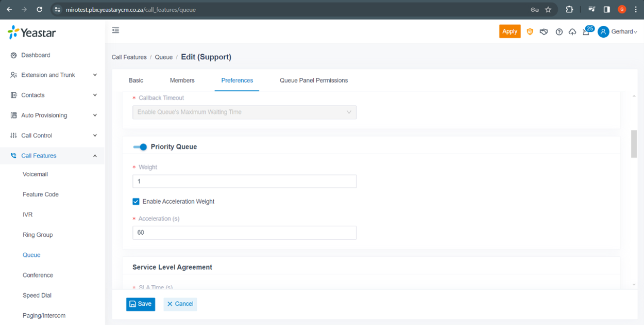Click the page's vertical scrollbar thumb
The height and width of the screenshot is (325, 644).
[634, 144]
